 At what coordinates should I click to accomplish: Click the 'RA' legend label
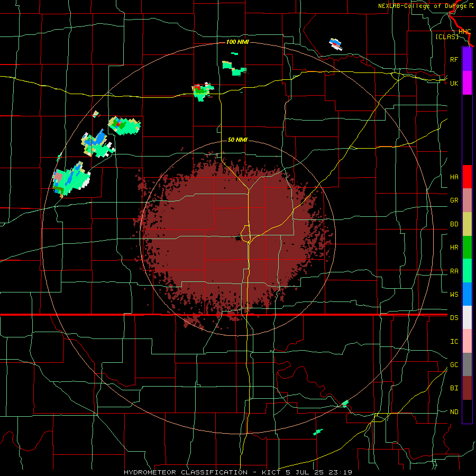point(454,271)
